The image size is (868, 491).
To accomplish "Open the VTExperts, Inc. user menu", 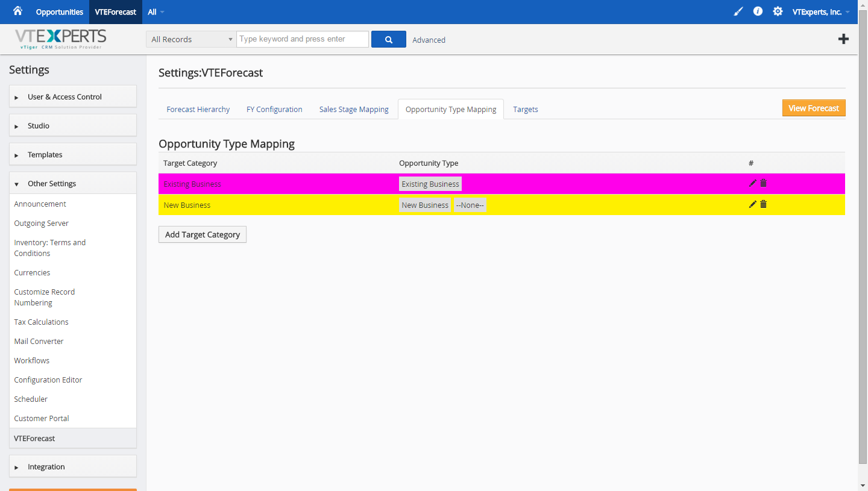I will (x=821, y=12).
